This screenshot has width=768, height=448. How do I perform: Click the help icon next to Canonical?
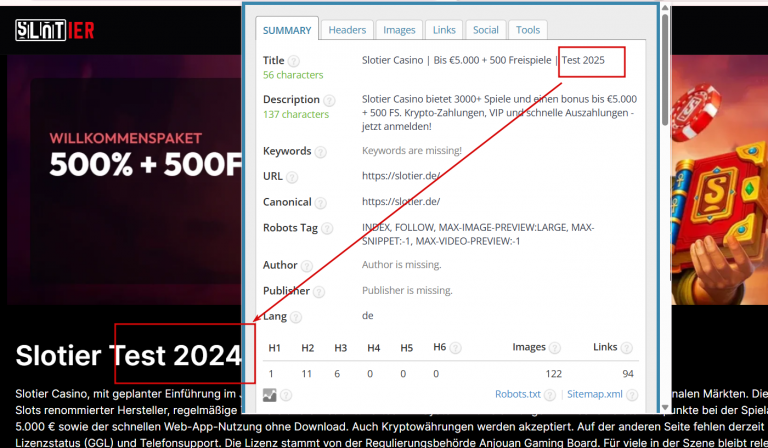pos(320,203)
